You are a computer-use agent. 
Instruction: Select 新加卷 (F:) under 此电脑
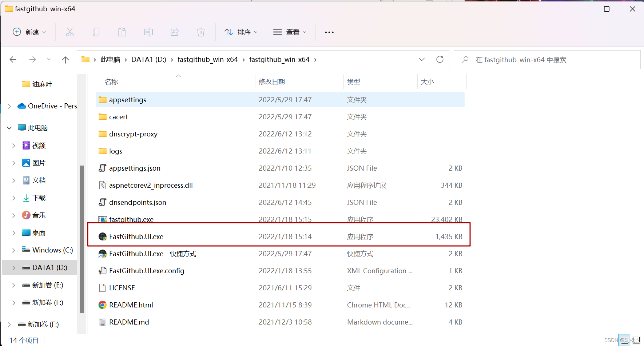(x=43, y=303)
